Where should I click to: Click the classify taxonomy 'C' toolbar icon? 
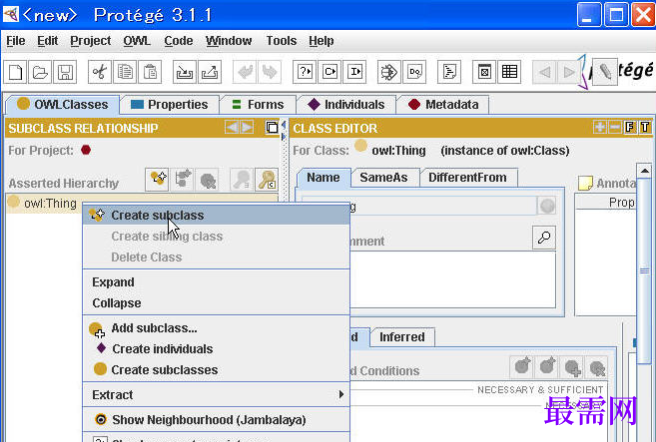tap(330, 72)
